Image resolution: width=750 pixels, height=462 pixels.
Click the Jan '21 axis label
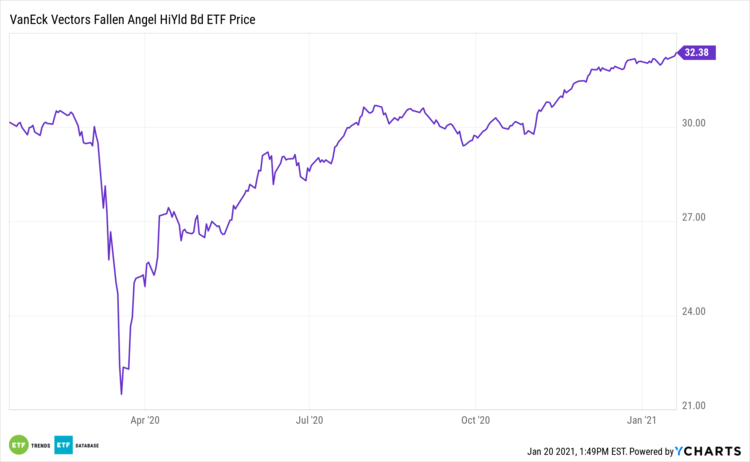point(642,420)
